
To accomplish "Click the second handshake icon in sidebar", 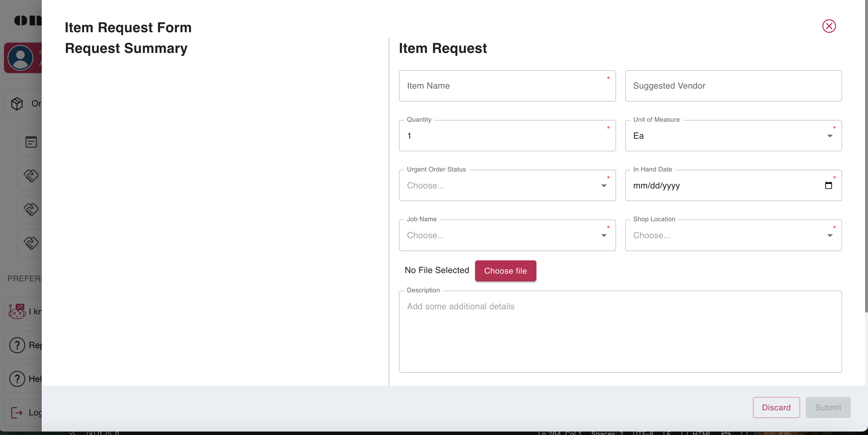I will pos(31,209).
